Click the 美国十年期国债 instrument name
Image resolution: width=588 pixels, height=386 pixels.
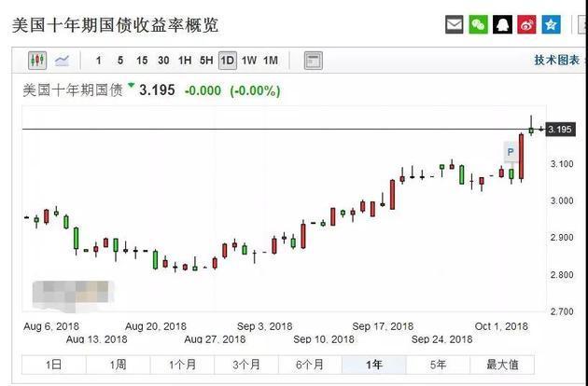73,90
